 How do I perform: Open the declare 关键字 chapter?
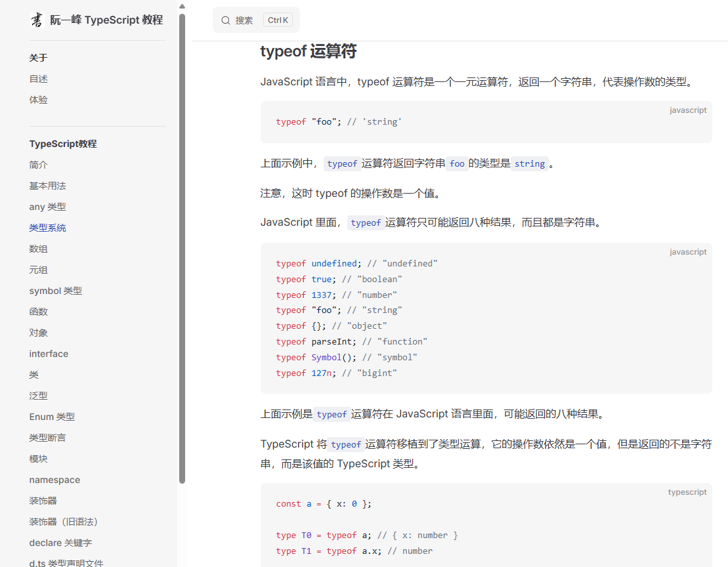[x=60, y=543]
